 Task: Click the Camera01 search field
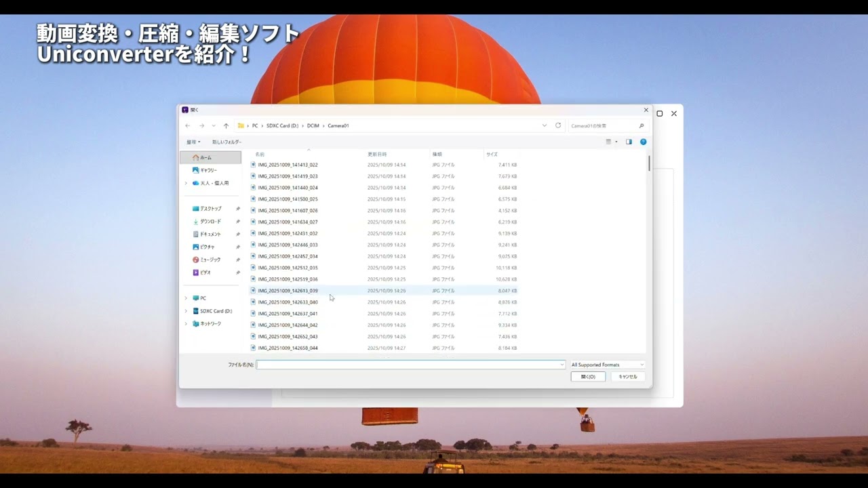coord(607,125)
